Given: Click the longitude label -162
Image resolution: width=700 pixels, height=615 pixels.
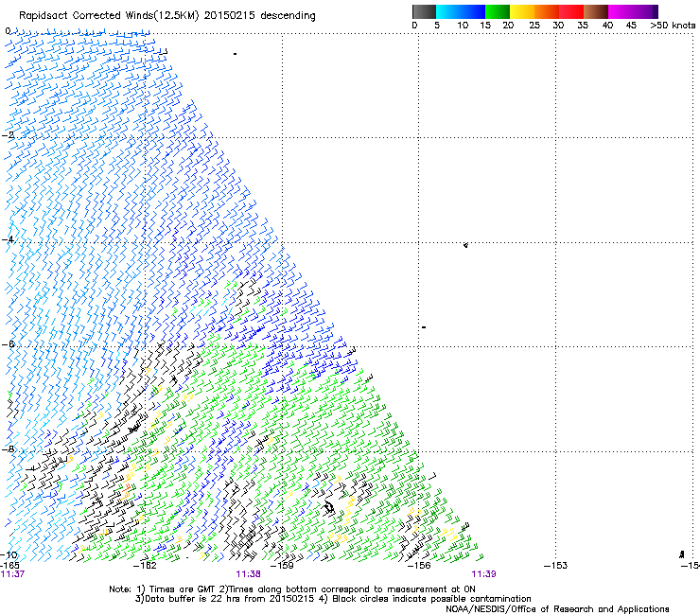Looking at the screenshot, I should click(x=145, y=566).
